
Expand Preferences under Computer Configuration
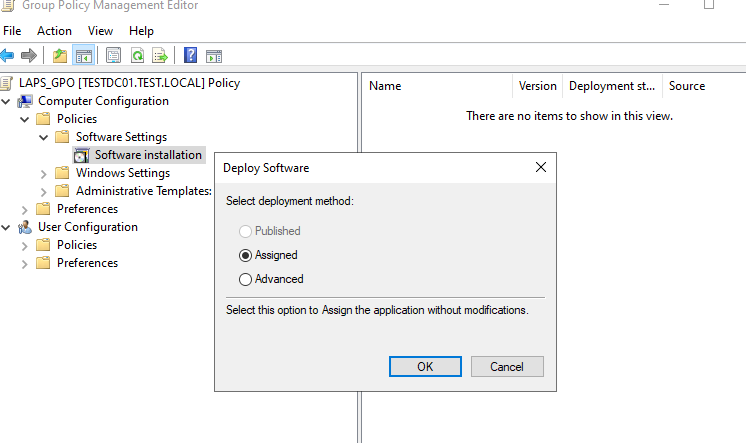25,209
